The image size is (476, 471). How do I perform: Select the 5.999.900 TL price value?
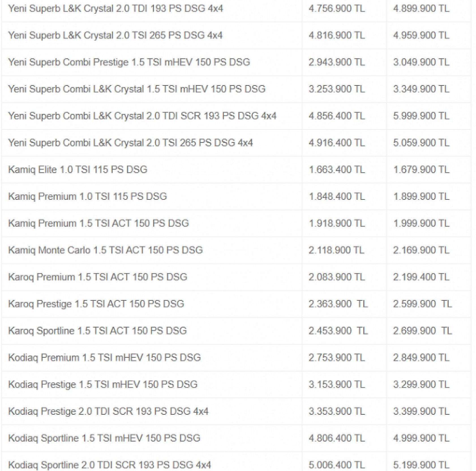pyautogui.click(x=421, y=116)
